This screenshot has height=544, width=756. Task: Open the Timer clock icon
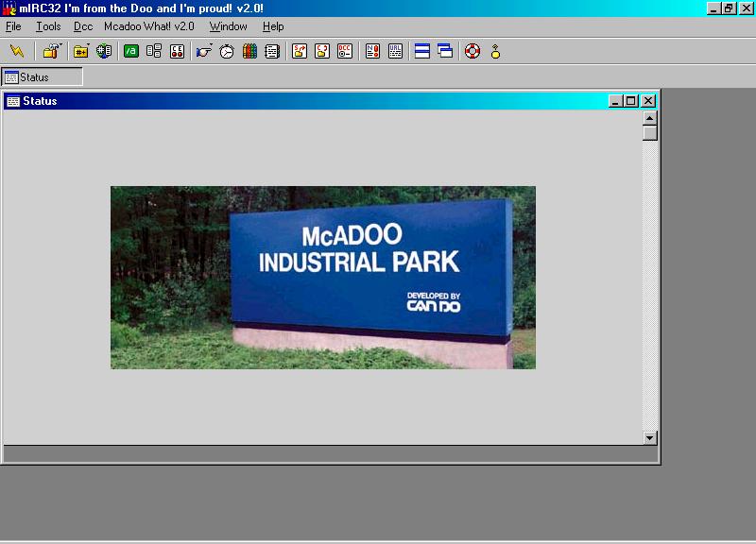[x=227, y=51]
